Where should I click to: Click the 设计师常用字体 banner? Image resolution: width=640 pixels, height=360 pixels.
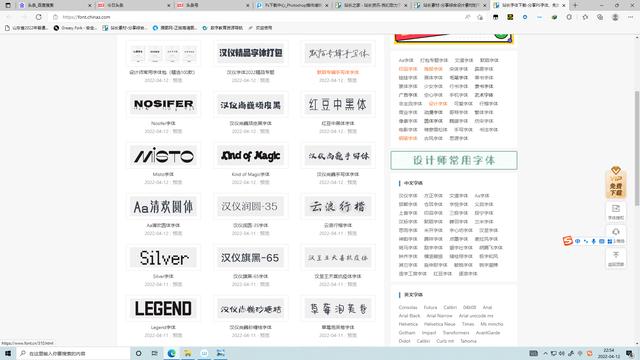click(x=454, y=160)
